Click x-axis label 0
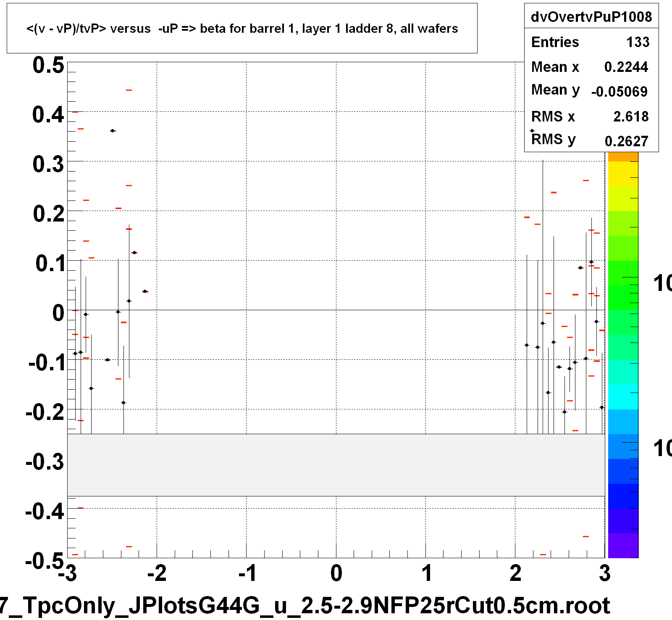This screenshot has width=672, height=620. 336,573
